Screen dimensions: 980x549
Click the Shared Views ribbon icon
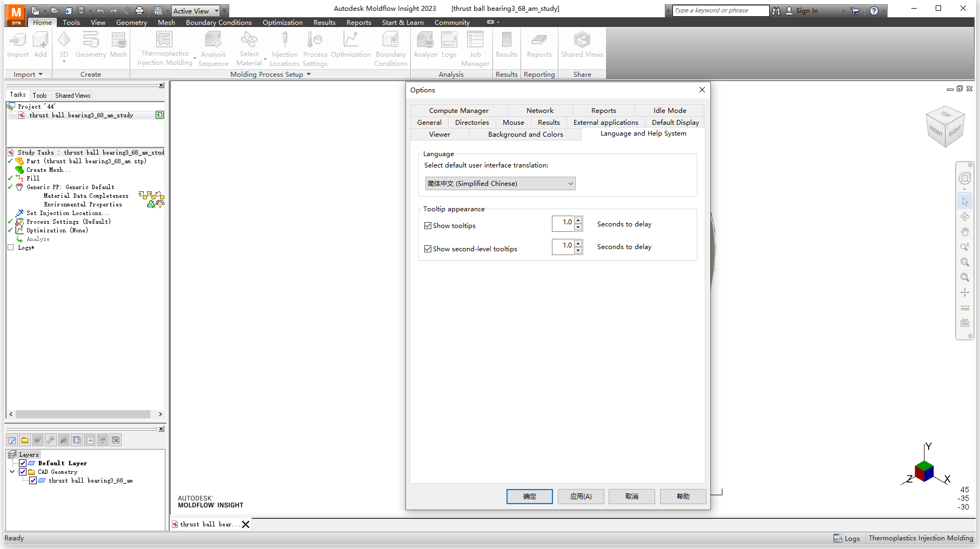[582, 44]
